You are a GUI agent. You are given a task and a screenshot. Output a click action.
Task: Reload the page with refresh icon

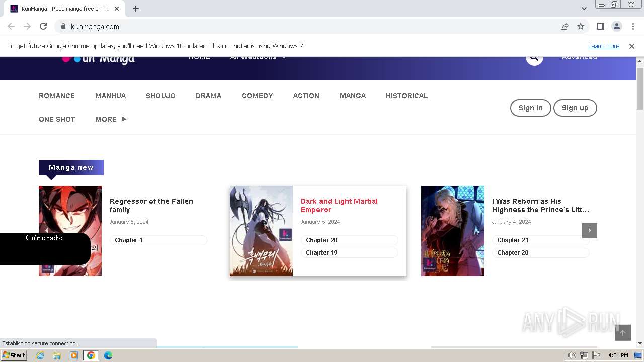[x=43, y=26]
